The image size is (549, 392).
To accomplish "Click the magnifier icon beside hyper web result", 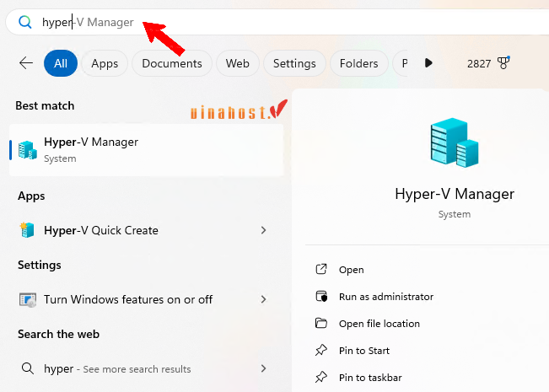I will 28,368.
